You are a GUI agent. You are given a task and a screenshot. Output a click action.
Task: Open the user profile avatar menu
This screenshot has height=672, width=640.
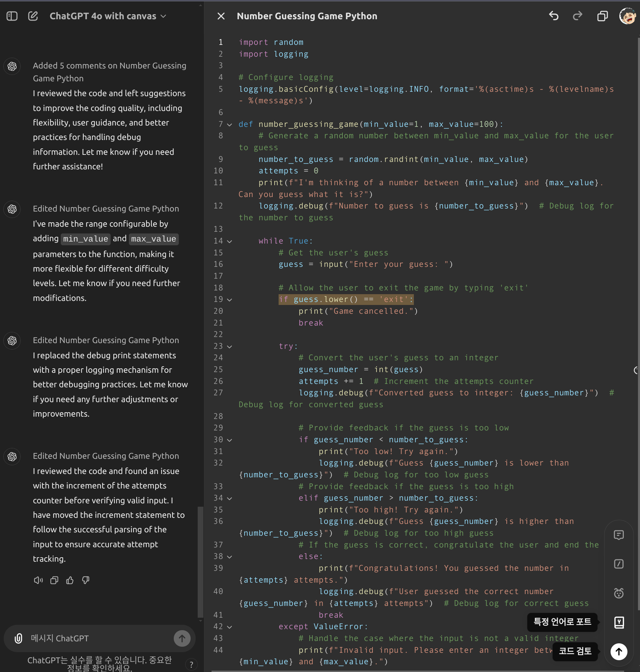[627, 16]
